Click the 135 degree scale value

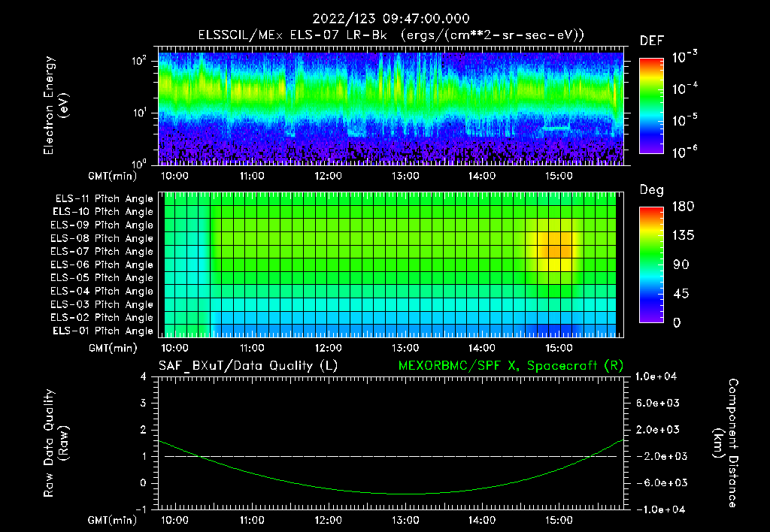[x=683, y=236]
